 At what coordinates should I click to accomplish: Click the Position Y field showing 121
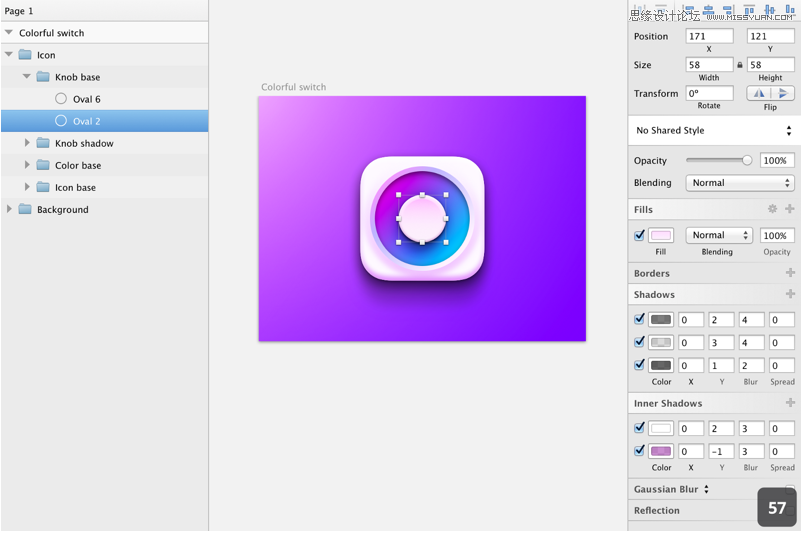click(x=770, y=36)
